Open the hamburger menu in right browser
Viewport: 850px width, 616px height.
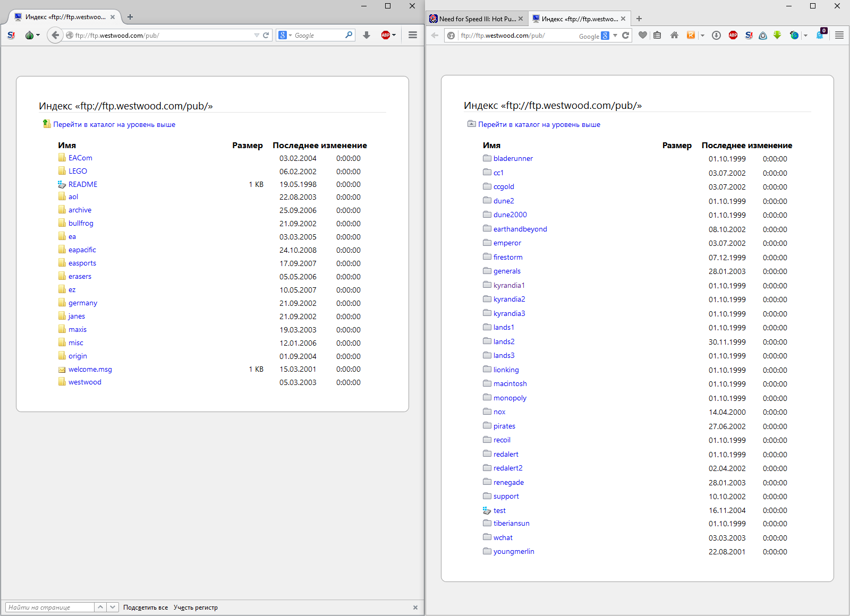coord(839,35)
